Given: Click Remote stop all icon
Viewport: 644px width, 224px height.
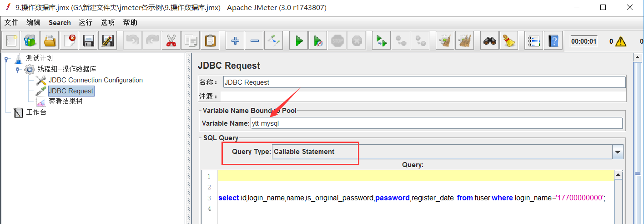Looking at the screenshot, I should click(x=401, y=41).
